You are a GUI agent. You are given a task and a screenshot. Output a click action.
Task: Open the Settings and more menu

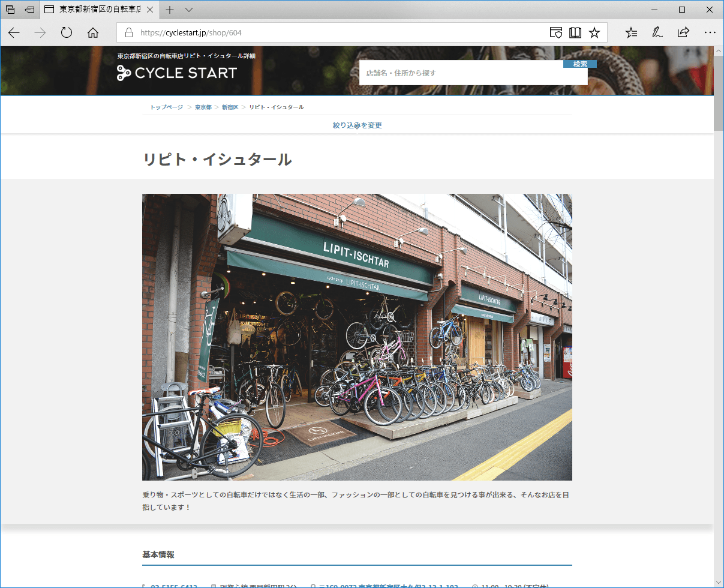710,33
